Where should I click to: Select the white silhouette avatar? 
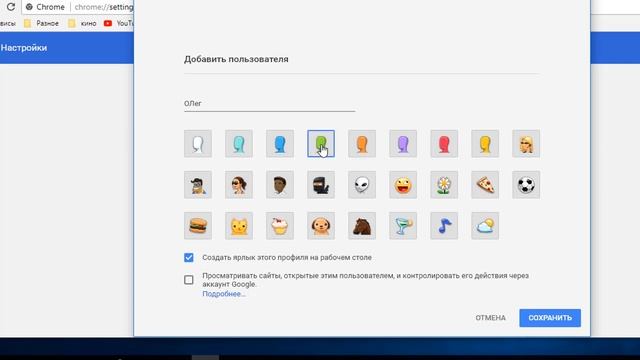pos(198,144)
